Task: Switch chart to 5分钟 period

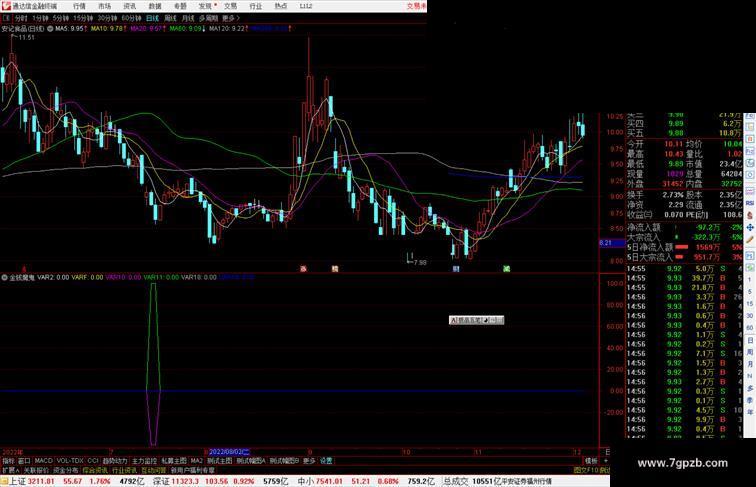Action: (61, 18)
